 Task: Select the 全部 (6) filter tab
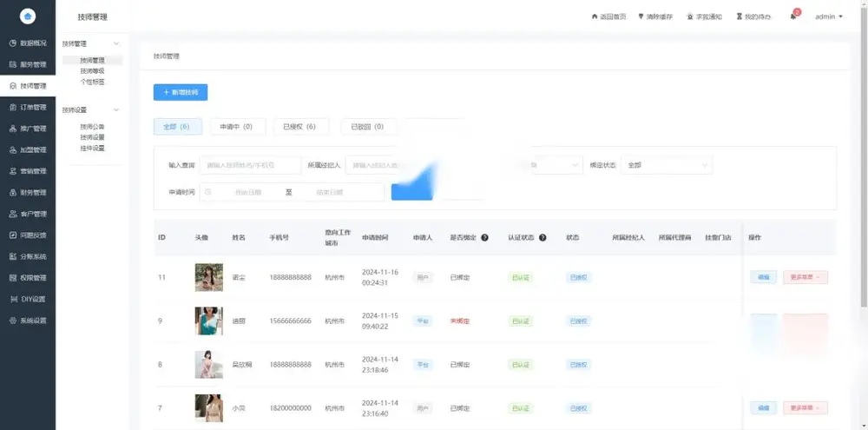pyautogui.click(x=178, y=126)
